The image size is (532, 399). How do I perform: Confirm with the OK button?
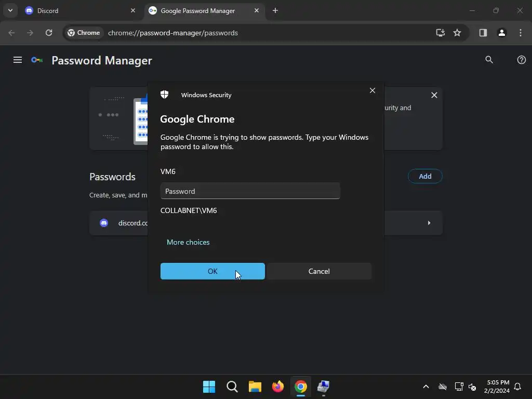212,271
